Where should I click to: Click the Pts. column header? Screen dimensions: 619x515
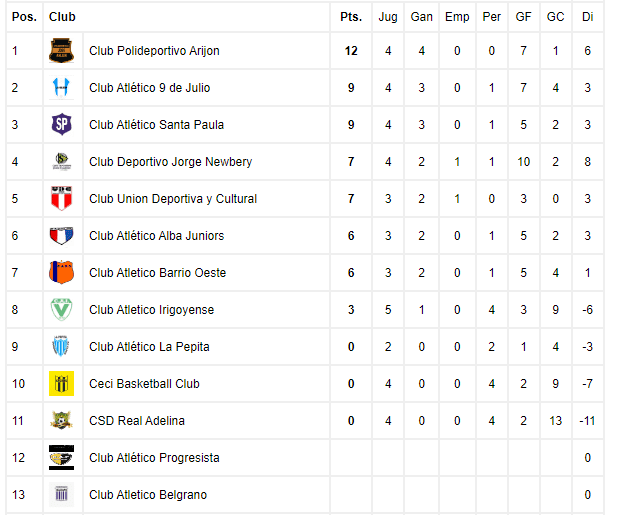point(351,17)
